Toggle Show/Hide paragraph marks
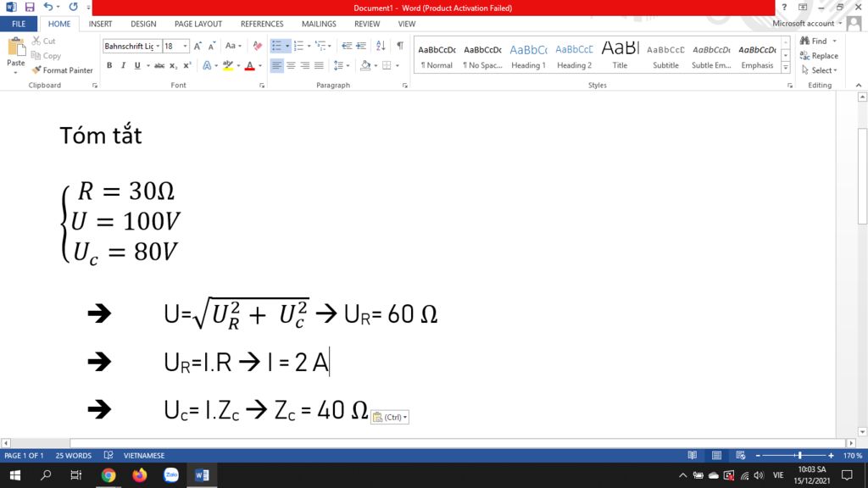This screenshot has height=488, width=868. click(x=400, y=46)
